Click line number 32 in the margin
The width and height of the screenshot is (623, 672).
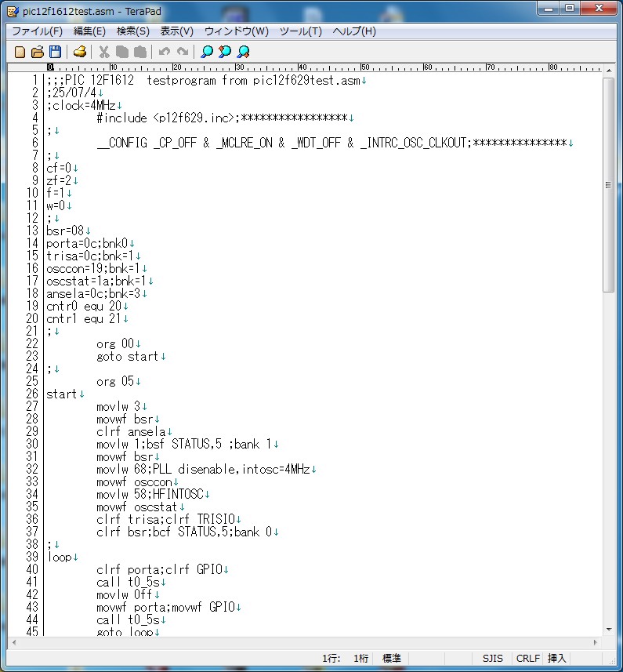(x=32, y=469)
